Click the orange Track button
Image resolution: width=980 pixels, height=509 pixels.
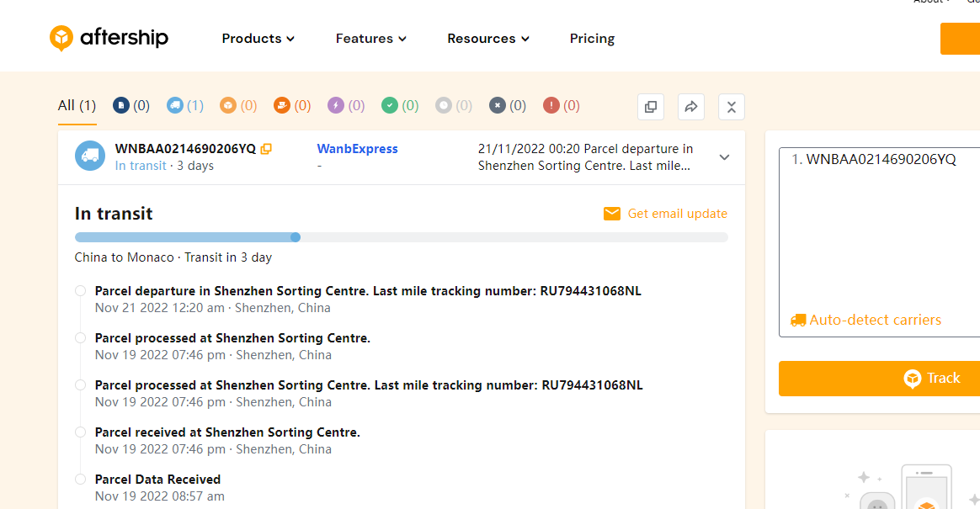[x=879, y=379]
